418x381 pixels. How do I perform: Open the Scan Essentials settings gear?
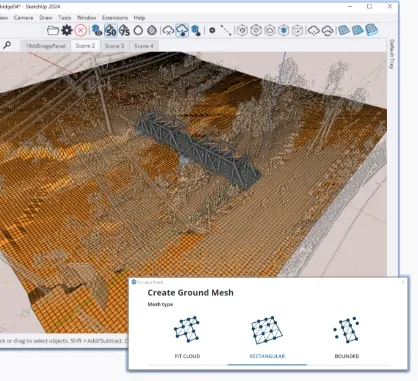point(67,31)
